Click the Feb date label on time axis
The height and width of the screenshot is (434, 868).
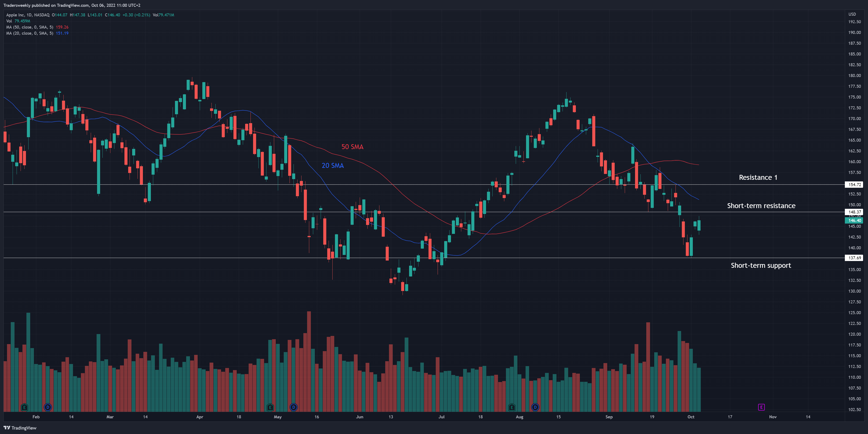(36, 417)
